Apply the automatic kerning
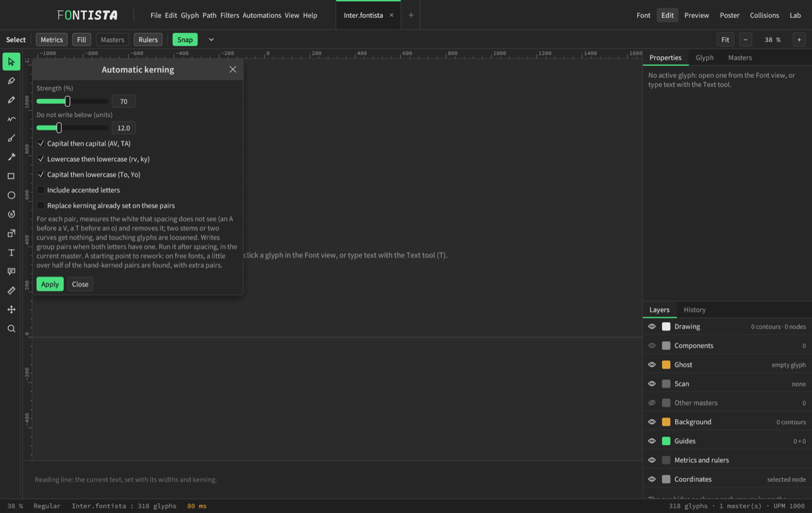Viewport: 812px width, 513px height. (50, 284)
